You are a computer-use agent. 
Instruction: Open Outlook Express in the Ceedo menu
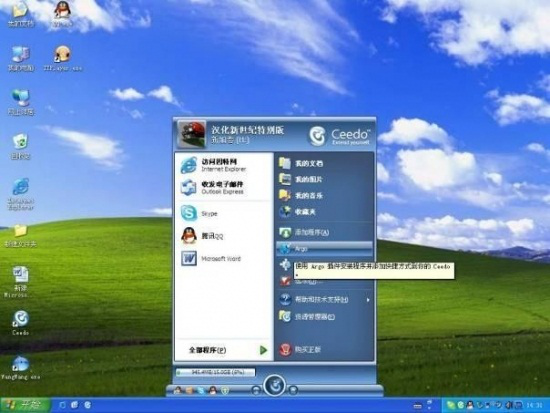coord(224,187)
